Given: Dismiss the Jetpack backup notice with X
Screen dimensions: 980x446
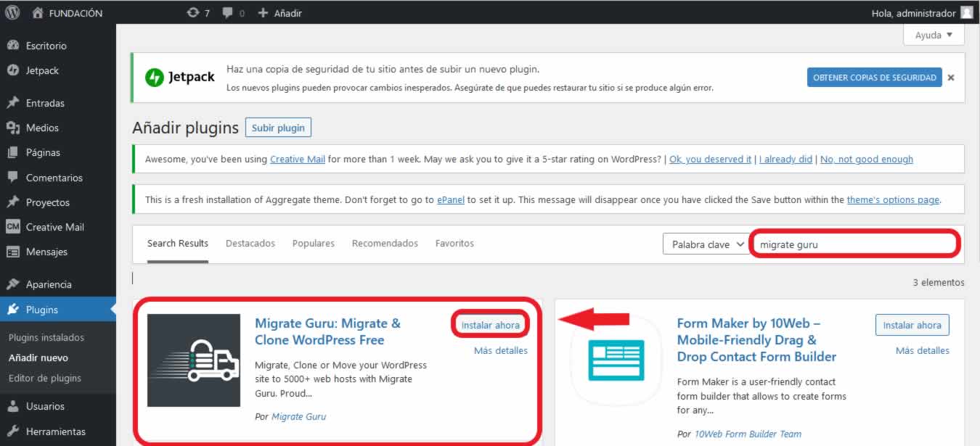Looking at the screenshot, I should point(951,78).
